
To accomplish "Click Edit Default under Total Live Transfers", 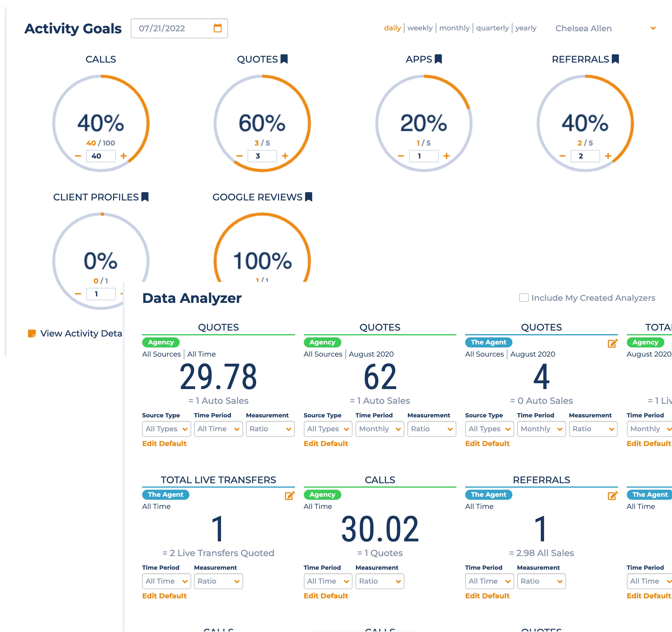I will click(x=164, y=596).
